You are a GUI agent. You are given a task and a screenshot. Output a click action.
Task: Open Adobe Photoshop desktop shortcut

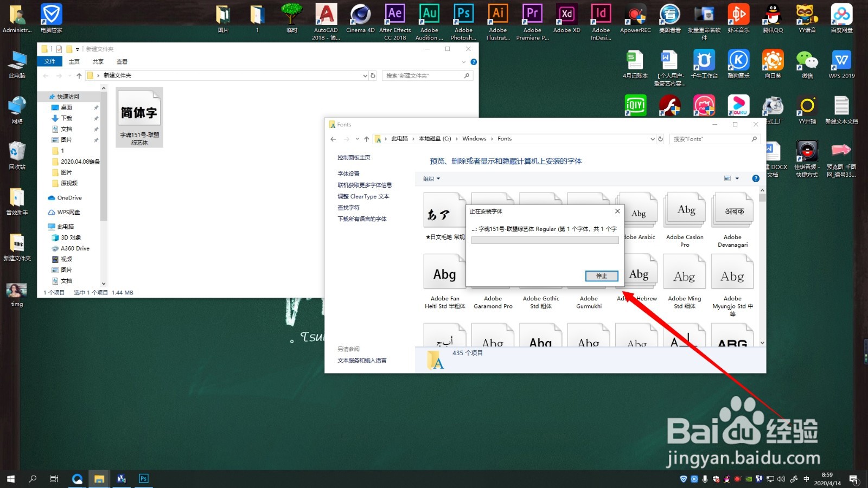tap(464, 22)
